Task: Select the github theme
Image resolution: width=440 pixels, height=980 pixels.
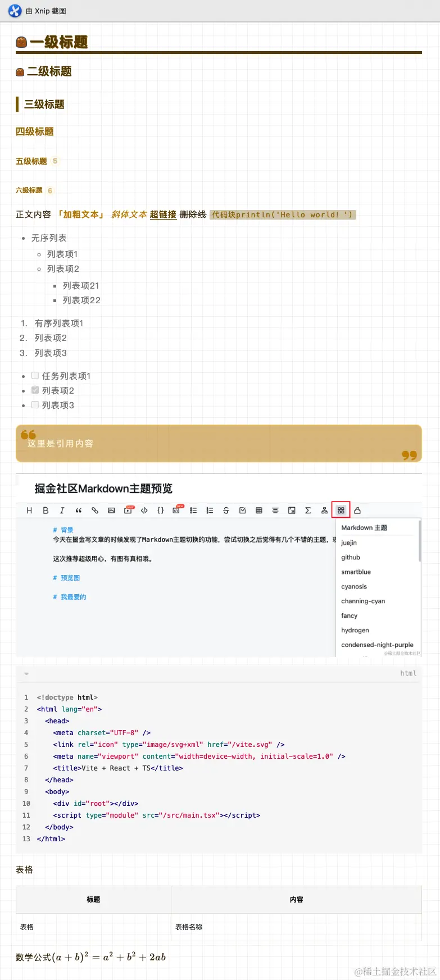Action: (x=351, y=557)
